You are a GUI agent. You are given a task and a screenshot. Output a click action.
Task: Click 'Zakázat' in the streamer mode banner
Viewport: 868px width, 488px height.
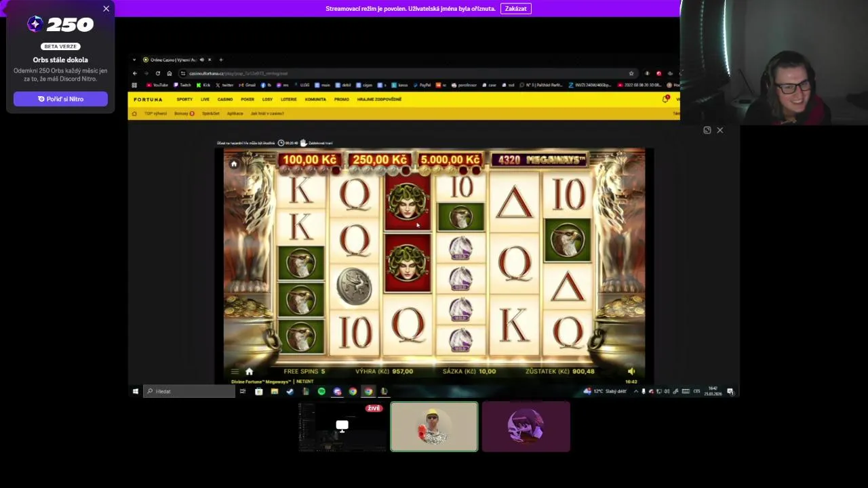[516, 9]
